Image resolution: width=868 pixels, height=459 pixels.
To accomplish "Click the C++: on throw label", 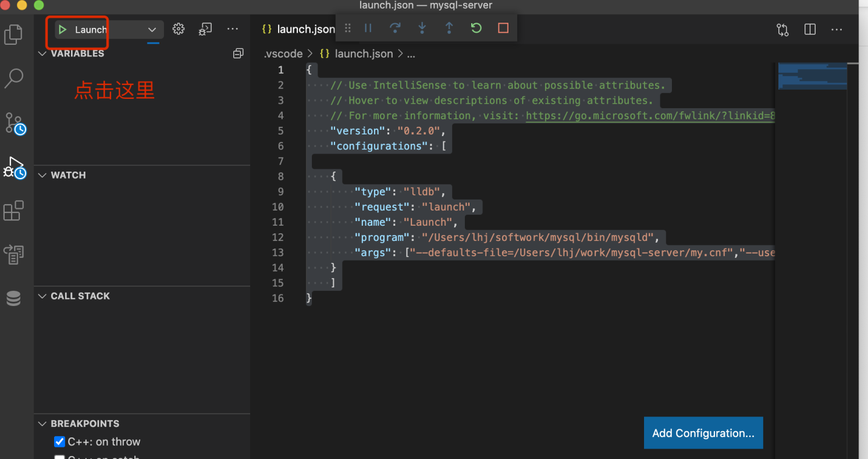I will (x=104, y=442).
